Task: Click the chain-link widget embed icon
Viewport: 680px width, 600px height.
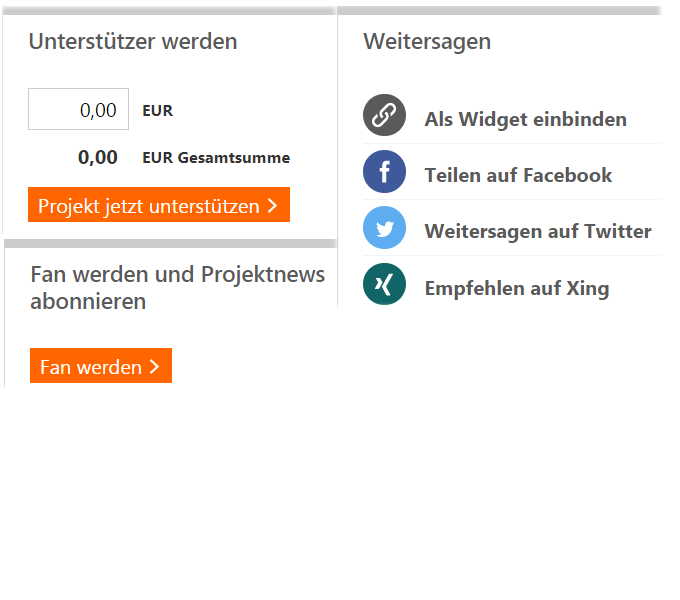Action: pyautogui.click(x=384, y=116)
